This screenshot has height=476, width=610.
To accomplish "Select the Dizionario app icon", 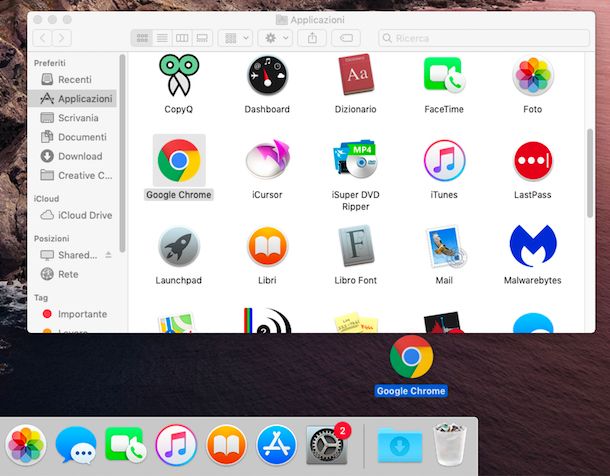I will [356, 75].
